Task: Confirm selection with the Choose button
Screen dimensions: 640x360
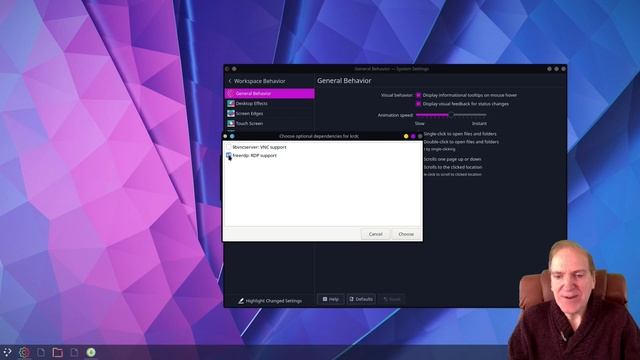Action: 406,234
